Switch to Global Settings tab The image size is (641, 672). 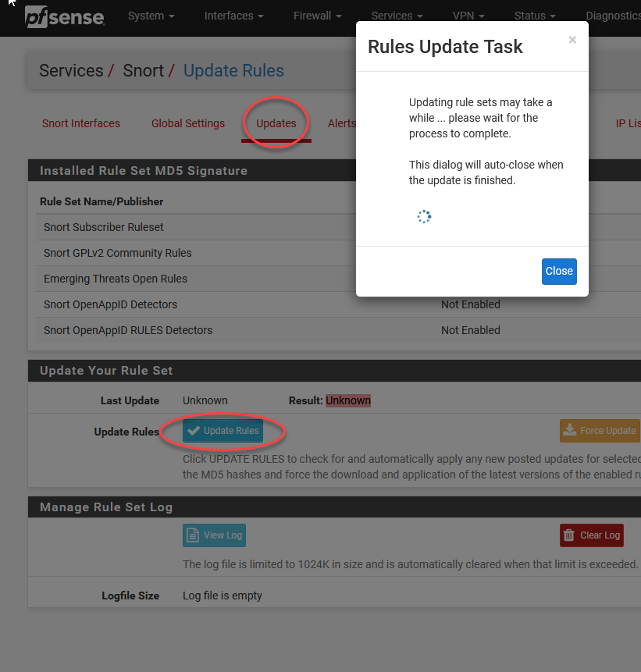tap(188, 123)
